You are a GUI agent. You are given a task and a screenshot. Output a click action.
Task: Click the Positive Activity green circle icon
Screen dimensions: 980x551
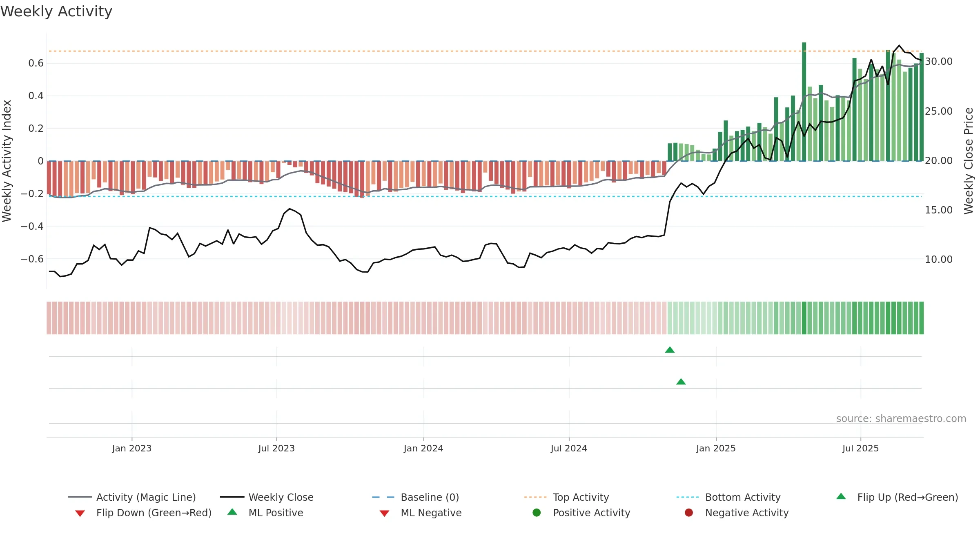(537, 513)
